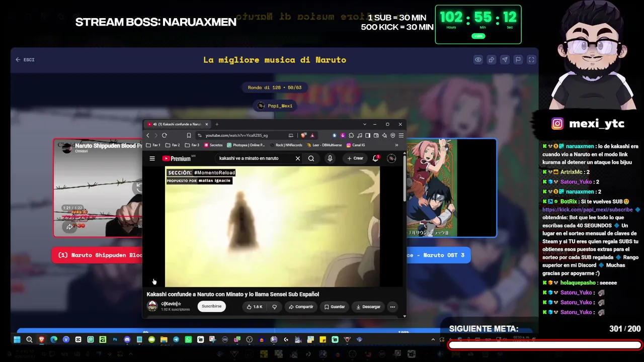644x362 pixels.
Task: Open the Fav 3 bookmarks folder
Action: point(192,145)
